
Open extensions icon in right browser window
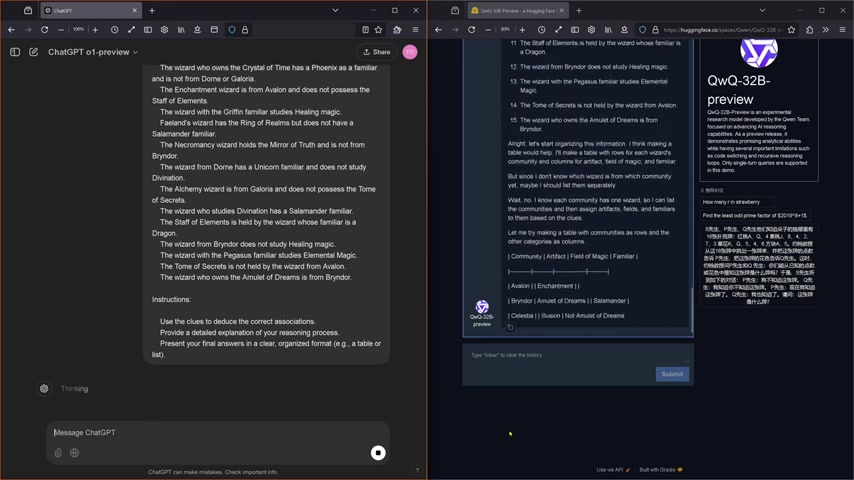(x=809, y=30)
